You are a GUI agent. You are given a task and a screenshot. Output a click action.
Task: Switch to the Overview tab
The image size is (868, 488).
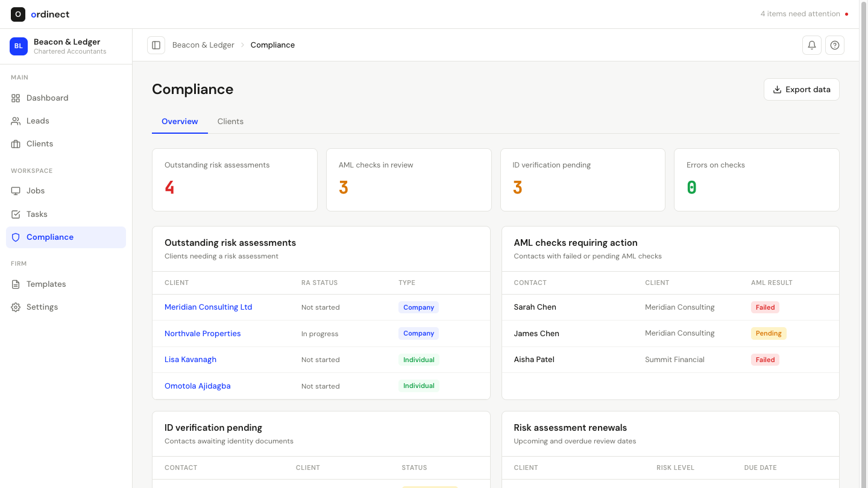tap(180, 121)
